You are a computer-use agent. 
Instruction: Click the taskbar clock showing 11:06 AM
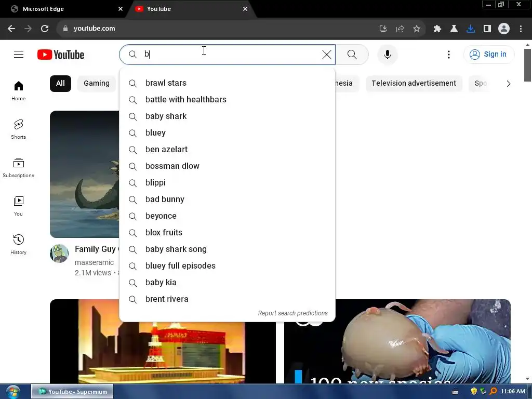click(x=513, y=392)
